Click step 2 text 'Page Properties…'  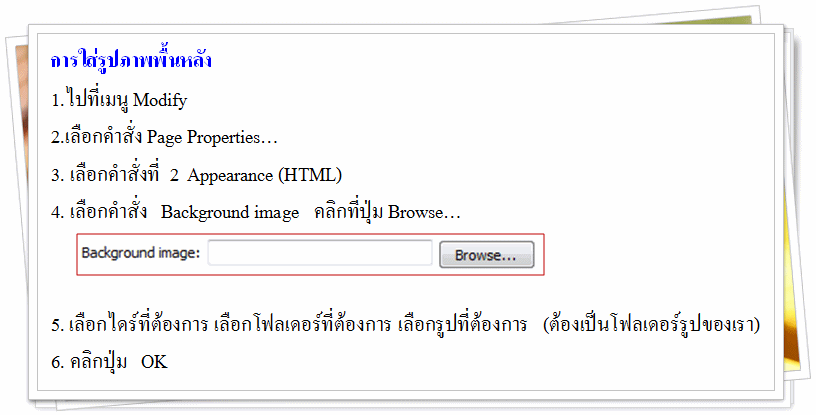pyautogui.click(x=212, y=137)
